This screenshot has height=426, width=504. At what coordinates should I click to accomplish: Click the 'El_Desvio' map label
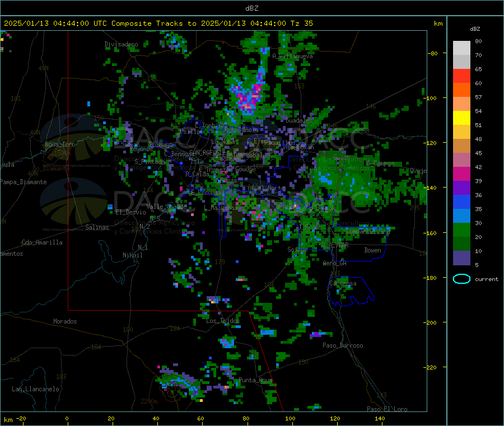[130, 212]
